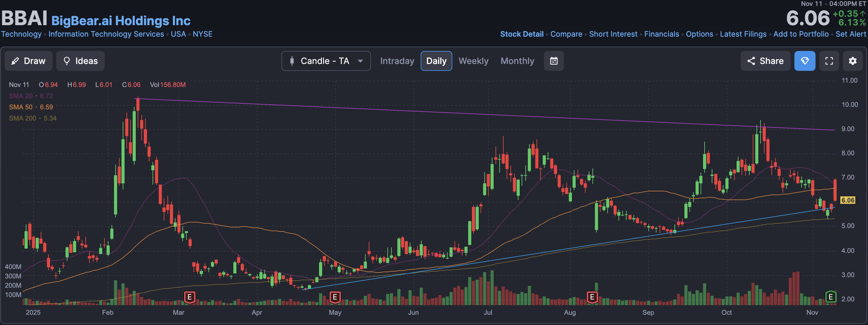Click the 2025 year label on time axis

[x=33, y=313]
